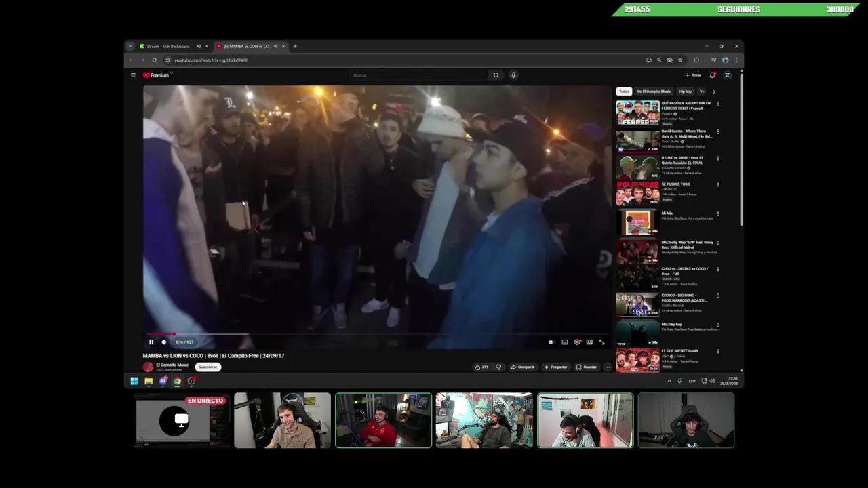
Task: Open the Mi Mix playlist thumbnail
Action: click(x=637, y=222)
